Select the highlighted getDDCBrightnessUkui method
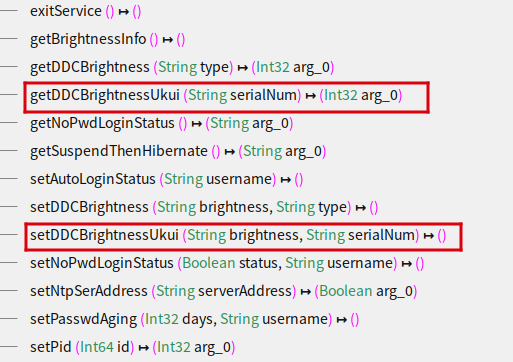513x362 pixels. (x=216, y=95)
